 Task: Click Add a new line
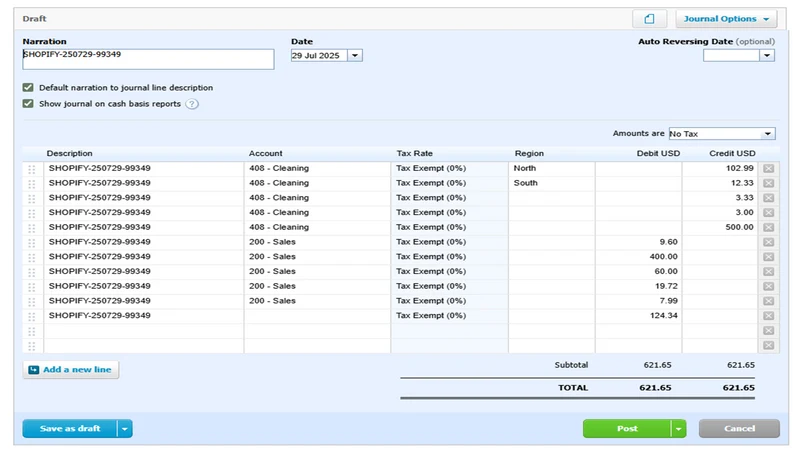click(71, 370)
